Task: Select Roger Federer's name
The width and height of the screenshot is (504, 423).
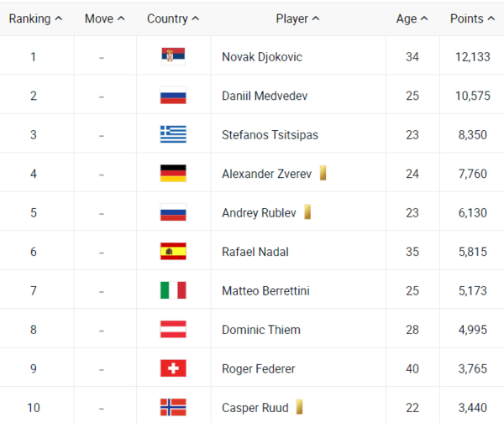Action: point(258,368)
